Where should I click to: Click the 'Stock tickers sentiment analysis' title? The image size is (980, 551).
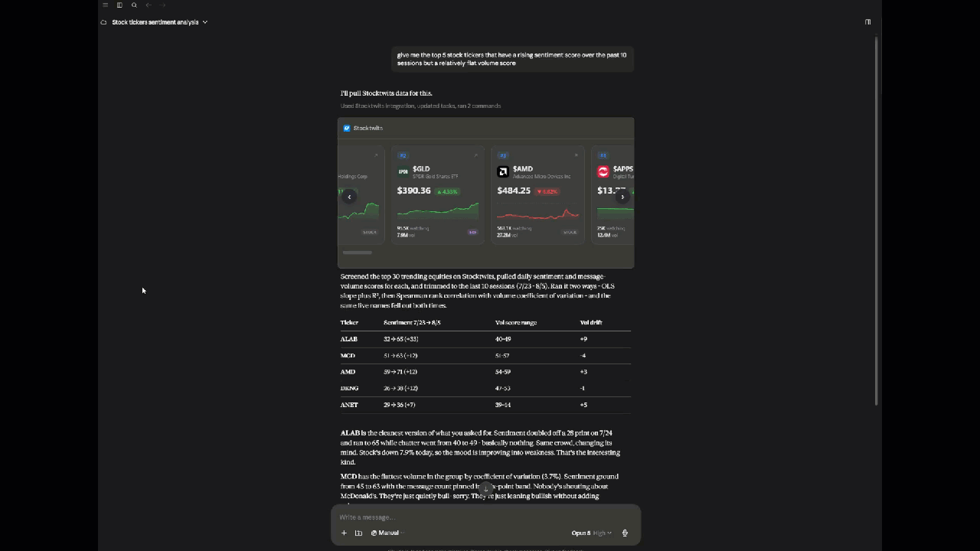[155, 22]
